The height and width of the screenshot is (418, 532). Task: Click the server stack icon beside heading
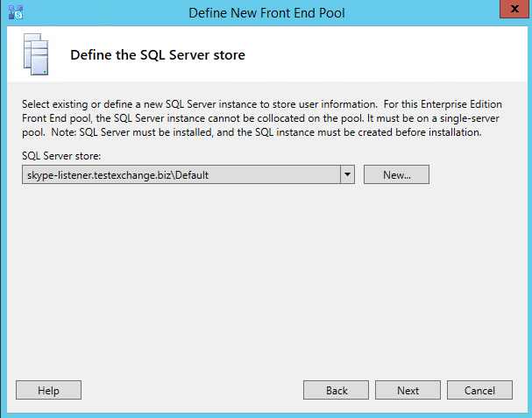point(36,54)
